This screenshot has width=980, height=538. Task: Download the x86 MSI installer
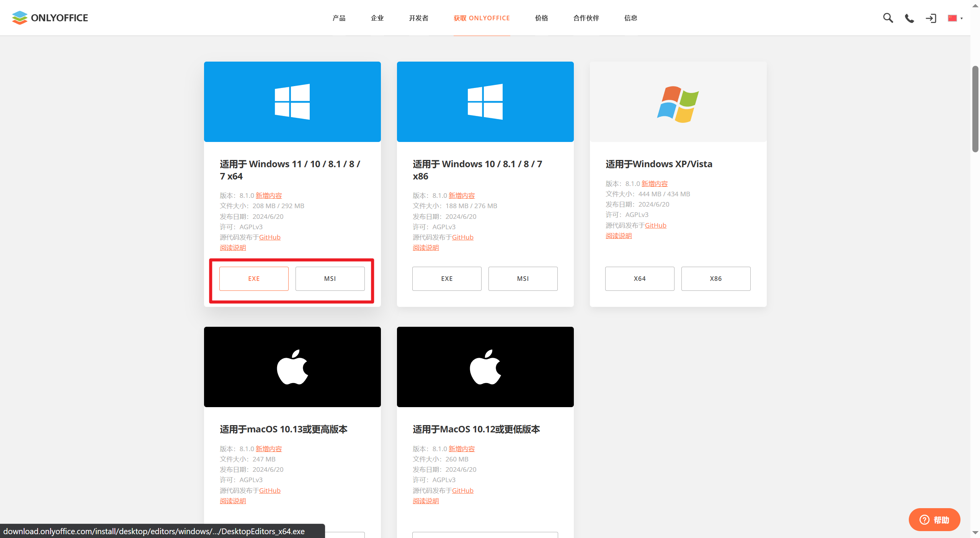pyautogui.click(x=523, y=279)
